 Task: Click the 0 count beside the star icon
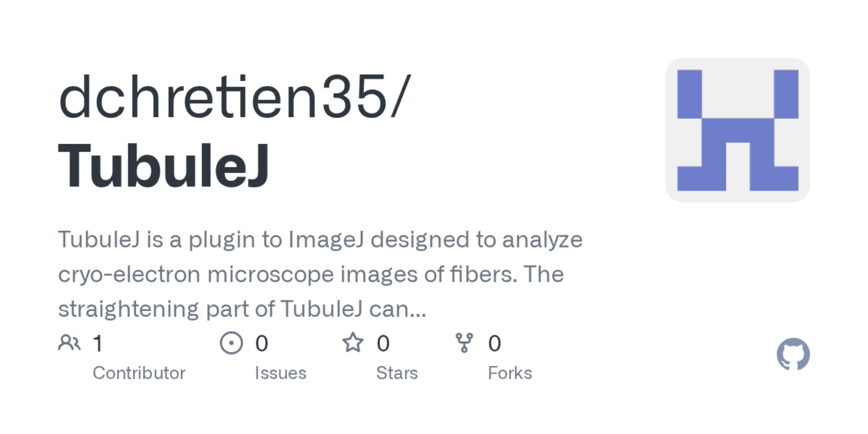383,343
